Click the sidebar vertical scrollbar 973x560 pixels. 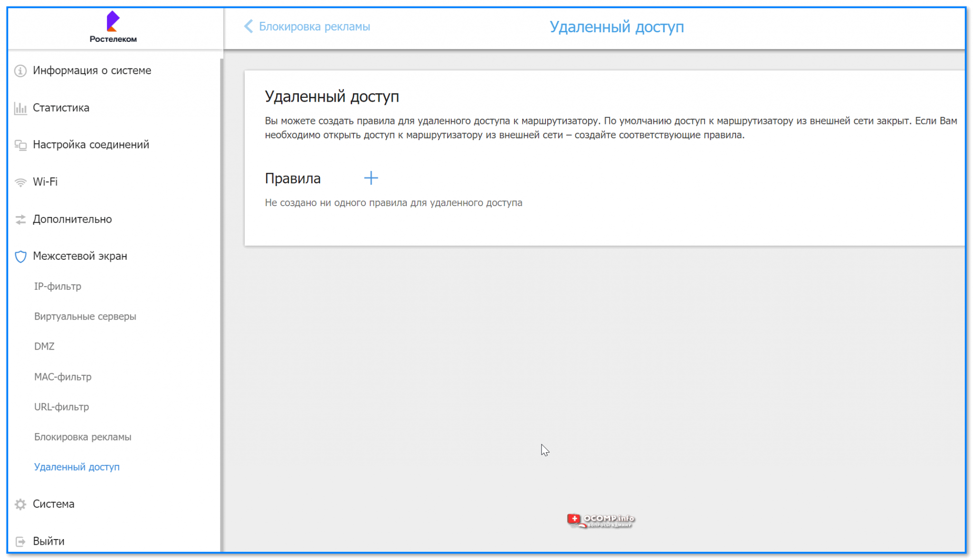221,304
